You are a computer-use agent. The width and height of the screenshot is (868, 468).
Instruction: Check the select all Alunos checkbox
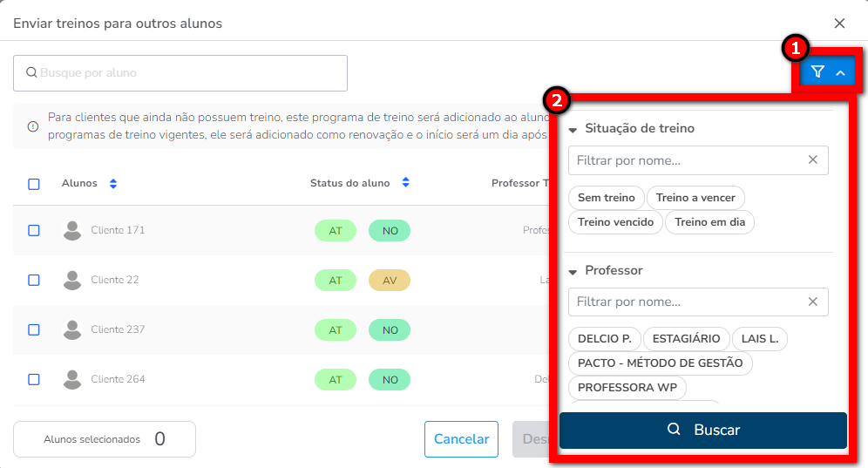pyautogui.click(x=34, y=184)
